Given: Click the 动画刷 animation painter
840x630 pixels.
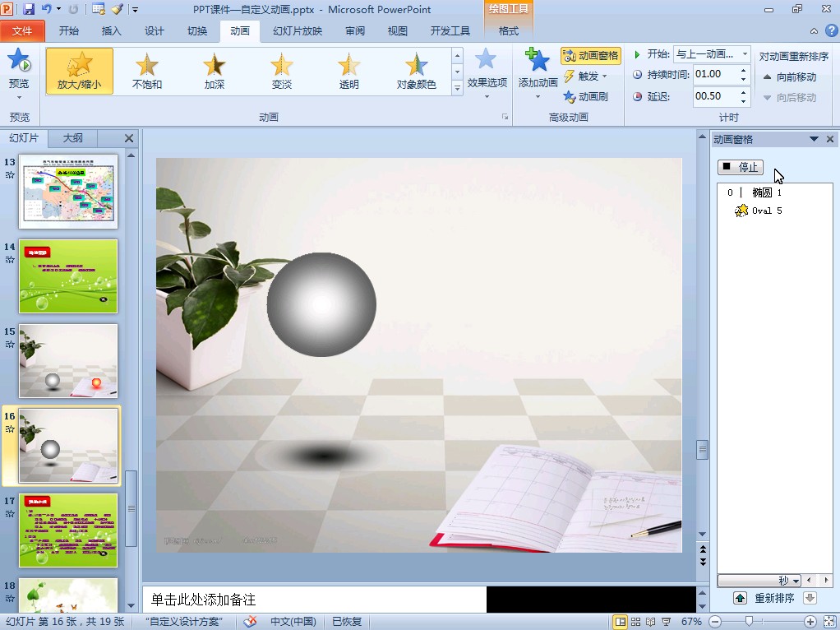Looking at the screenshot, I should 586,97.
